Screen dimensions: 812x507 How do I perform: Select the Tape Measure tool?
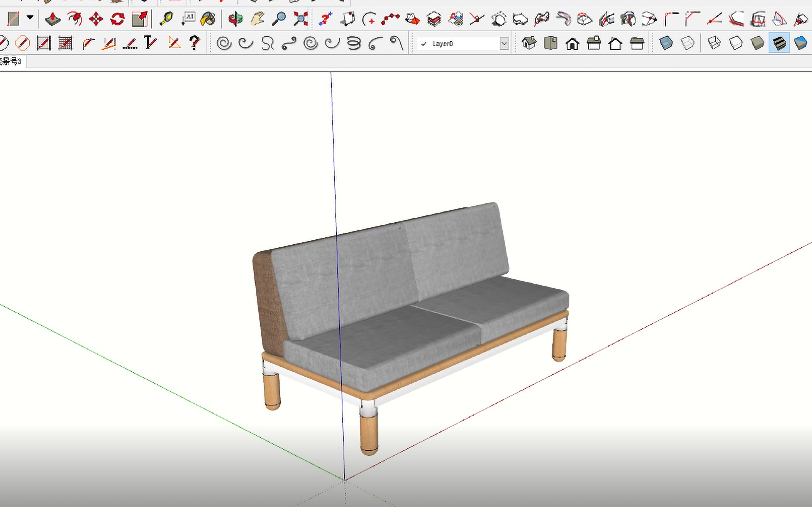click(x=166, y=19)
